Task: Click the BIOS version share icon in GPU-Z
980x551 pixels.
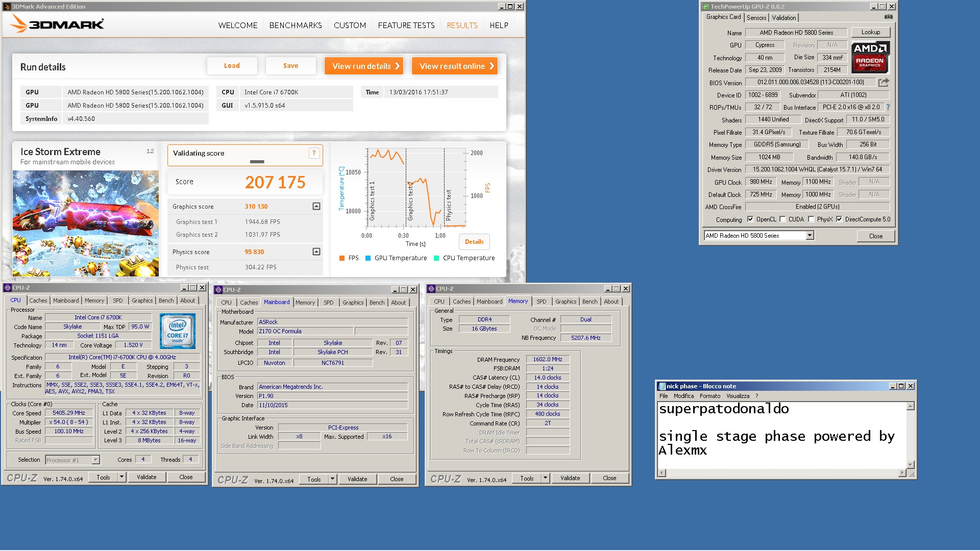Action: [884, 82]
